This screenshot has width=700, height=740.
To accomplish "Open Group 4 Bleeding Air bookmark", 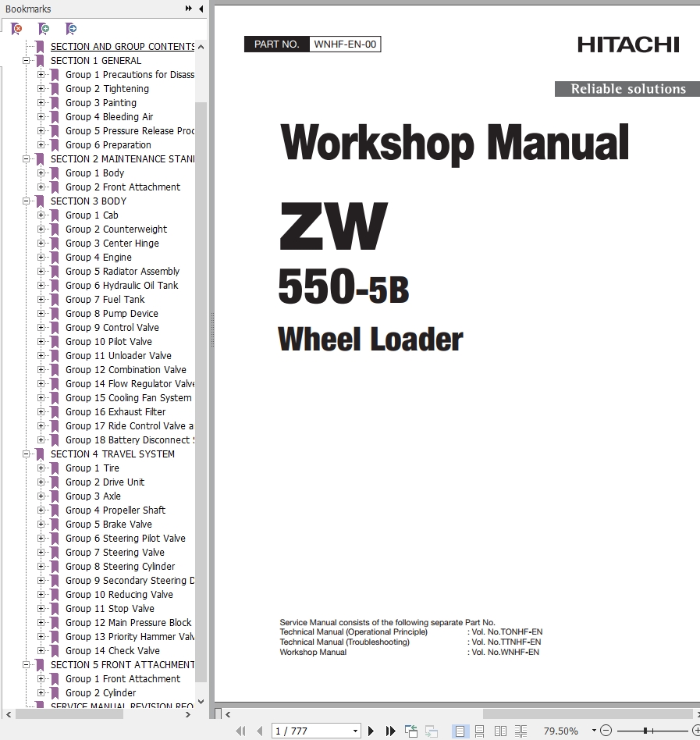I will tap(109, 116).
